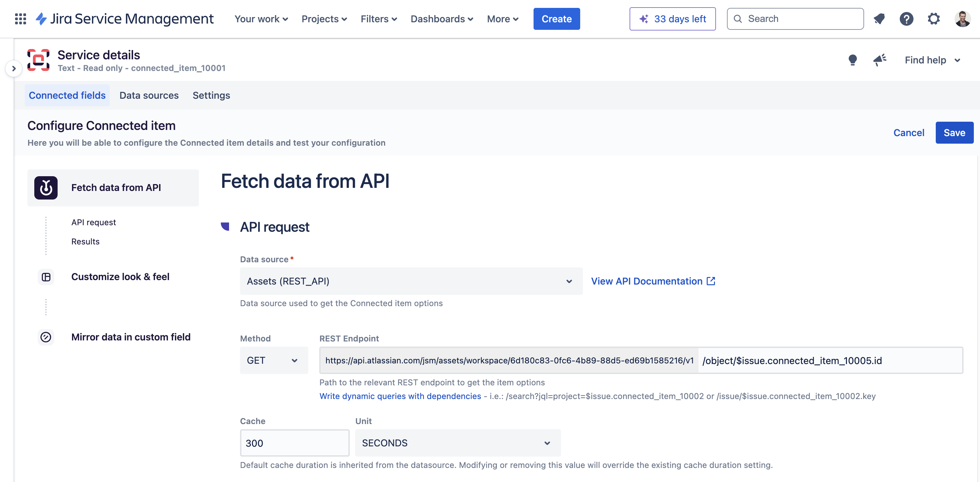Click the Customize look & feel icon
Screen dimensions: 980x482
coord(46,277)
